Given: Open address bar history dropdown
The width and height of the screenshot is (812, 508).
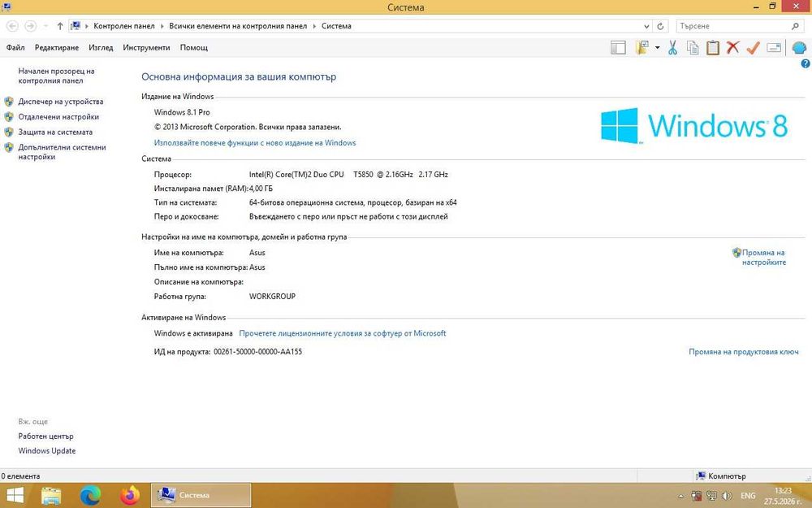Looking at the screenshot, I should [646, 26].
